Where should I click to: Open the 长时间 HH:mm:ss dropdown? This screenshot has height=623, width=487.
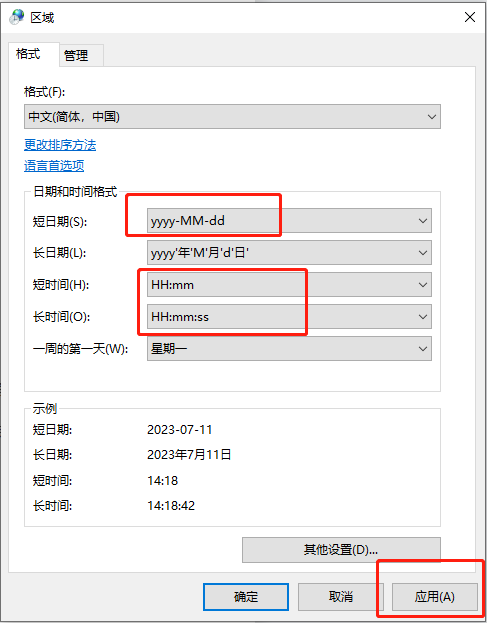[x=289, y=317]
